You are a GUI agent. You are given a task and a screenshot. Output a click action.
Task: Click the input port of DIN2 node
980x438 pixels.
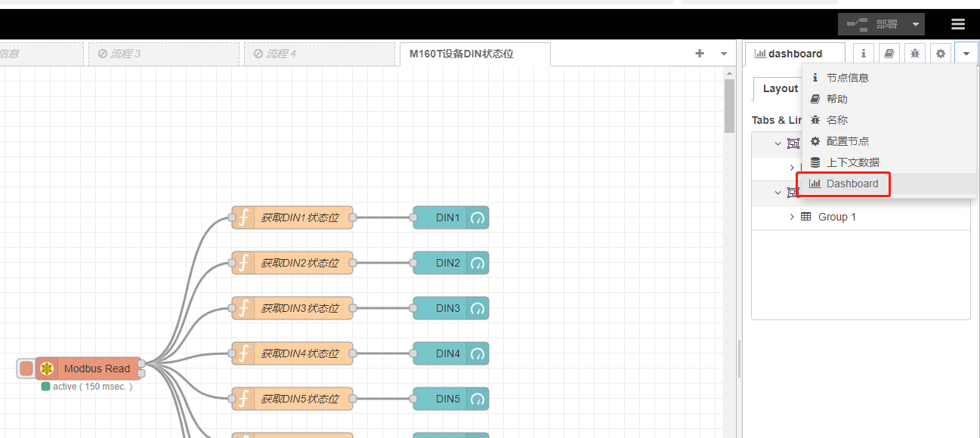(x=413, y=263)
